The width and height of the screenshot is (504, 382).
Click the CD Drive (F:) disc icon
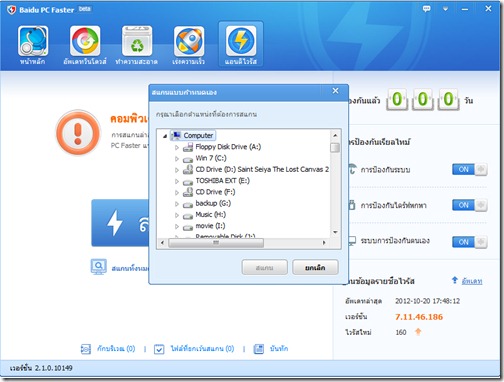pos(188,192)
